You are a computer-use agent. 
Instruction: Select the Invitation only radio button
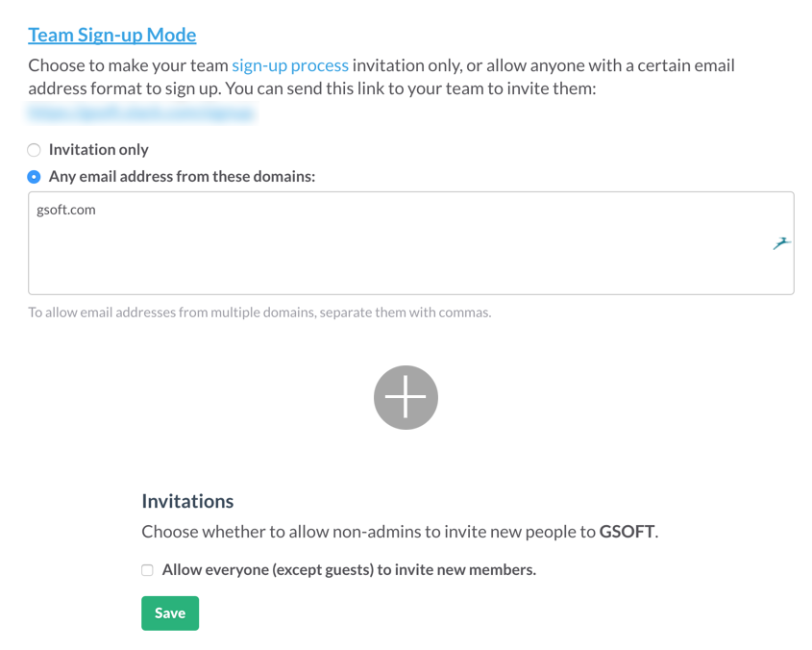[x=35, y=150]
